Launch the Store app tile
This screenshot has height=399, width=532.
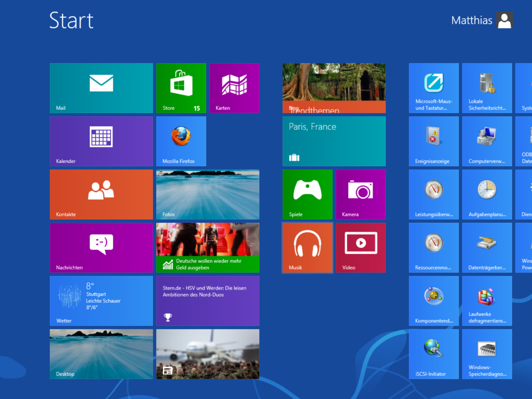[181, 88]
